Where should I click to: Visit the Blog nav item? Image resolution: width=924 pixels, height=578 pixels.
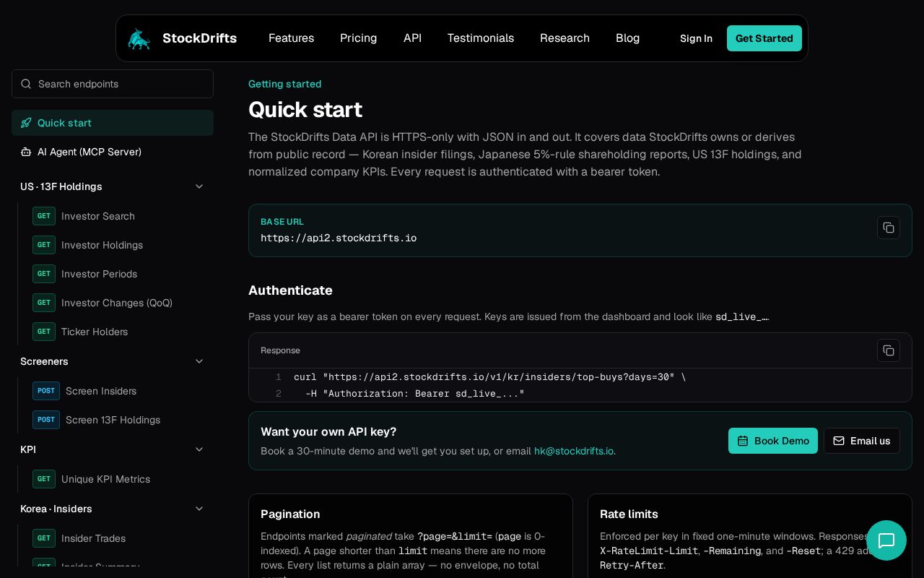(x=627, y=38)
